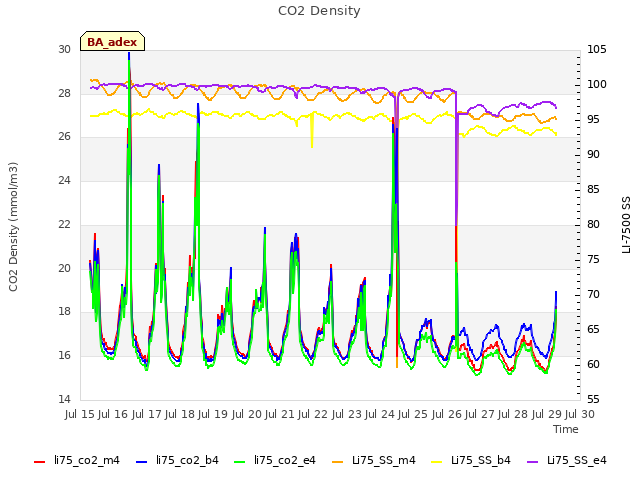This screenshot has width=640, height=480.
Task: Click the right axis value 65
Action: pos(593,329)
